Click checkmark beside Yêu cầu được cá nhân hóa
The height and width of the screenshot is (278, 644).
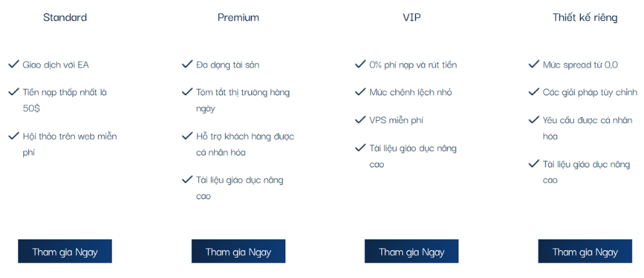[x=533, y=120]
